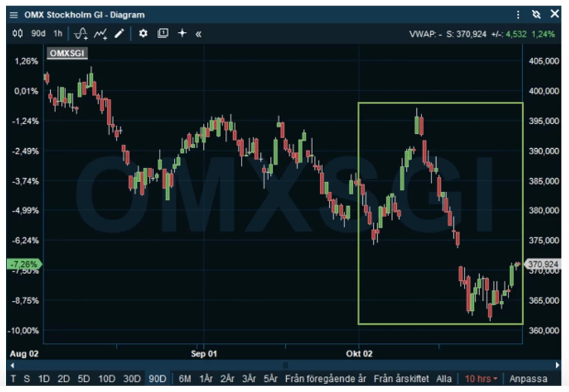Change chart type with candlestick icon

click(x=18, y=34)
